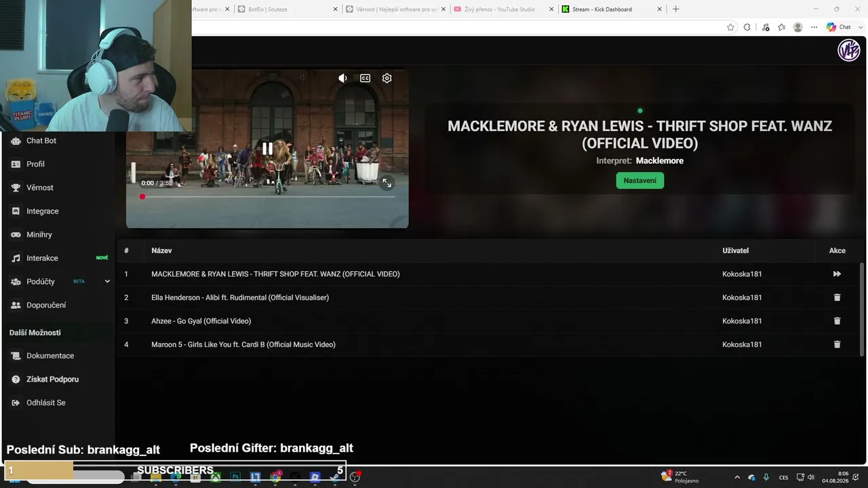The width and height of the screenshot is (868, 488).
Task: Click the Získat Podporu question icon
Action: pos(16,379)
